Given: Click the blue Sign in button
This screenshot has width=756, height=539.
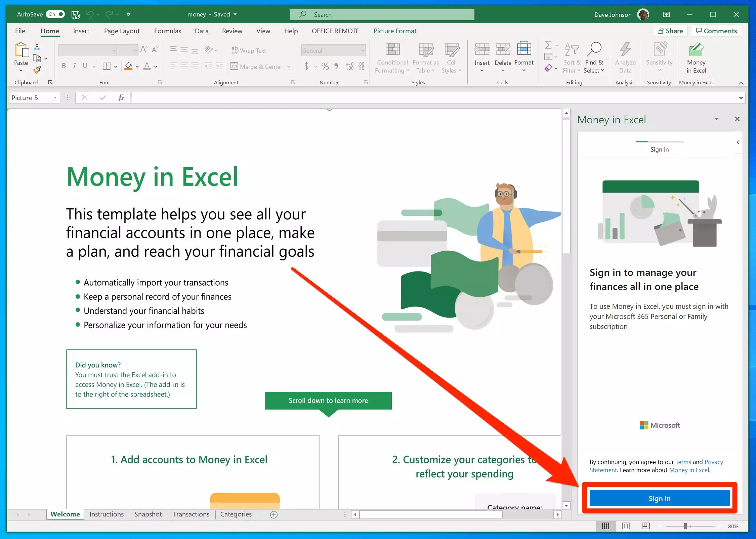Looking at the screenshot, I should [x=660, y=498].
